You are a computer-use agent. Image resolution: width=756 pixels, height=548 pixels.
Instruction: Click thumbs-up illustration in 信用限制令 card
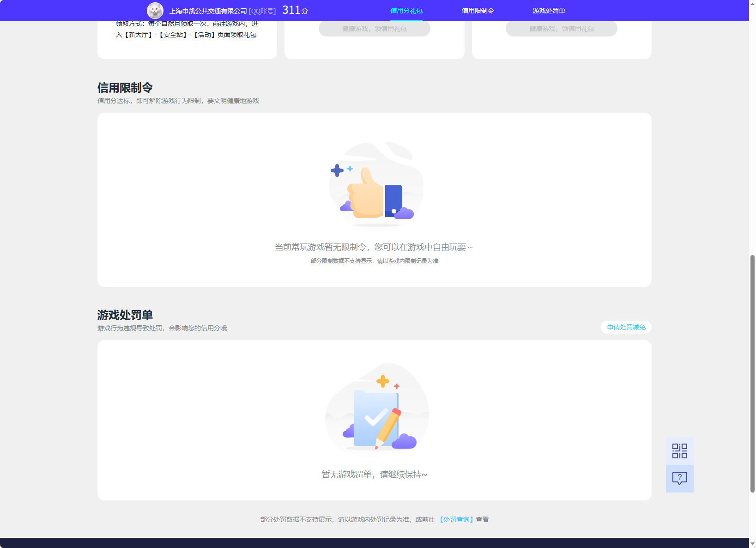point(376,184)
